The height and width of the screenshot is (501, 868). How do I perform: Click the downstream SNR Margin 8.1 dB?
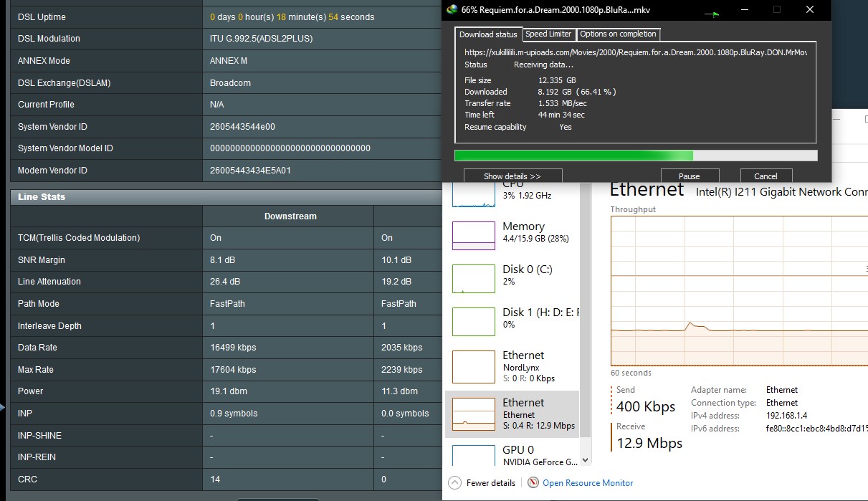[221, 260]
